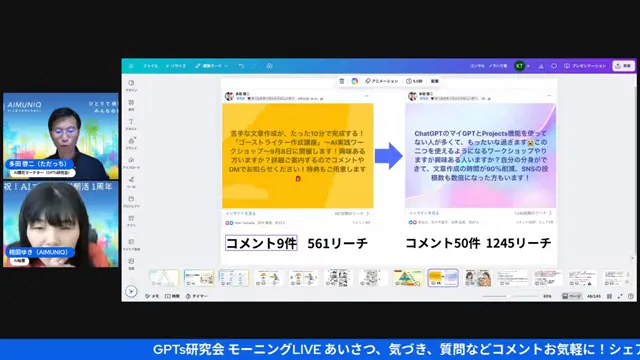Open the background color wheel swatch
The height and width of the screenshot is (360, 640).
tap(355, 81)
